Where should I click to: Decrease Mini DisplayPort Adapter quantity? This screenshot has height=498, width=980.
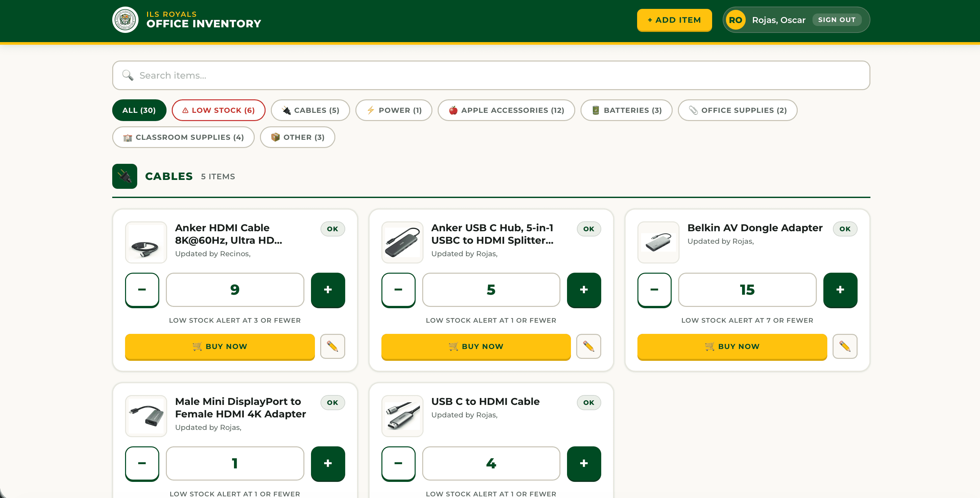click(142, 463)
